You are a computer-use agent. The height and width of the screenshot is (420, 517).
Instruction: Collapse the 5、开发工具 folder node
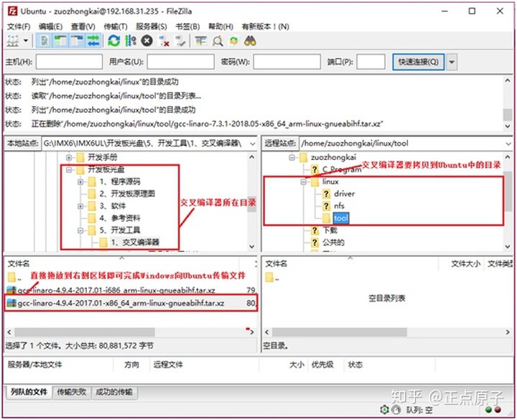tap(80, 230)
